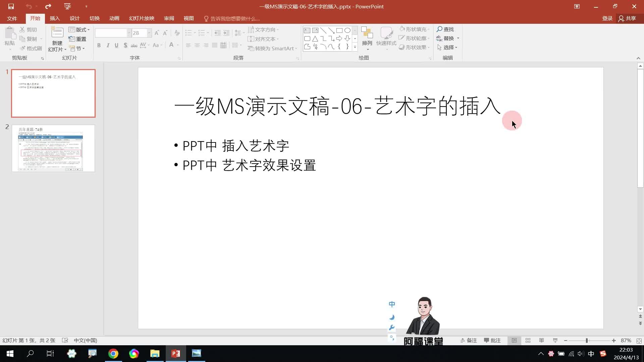Open Shape Fill (形状填充) dropdown
This screenshot has height=362, width=644.
[415, 29]
